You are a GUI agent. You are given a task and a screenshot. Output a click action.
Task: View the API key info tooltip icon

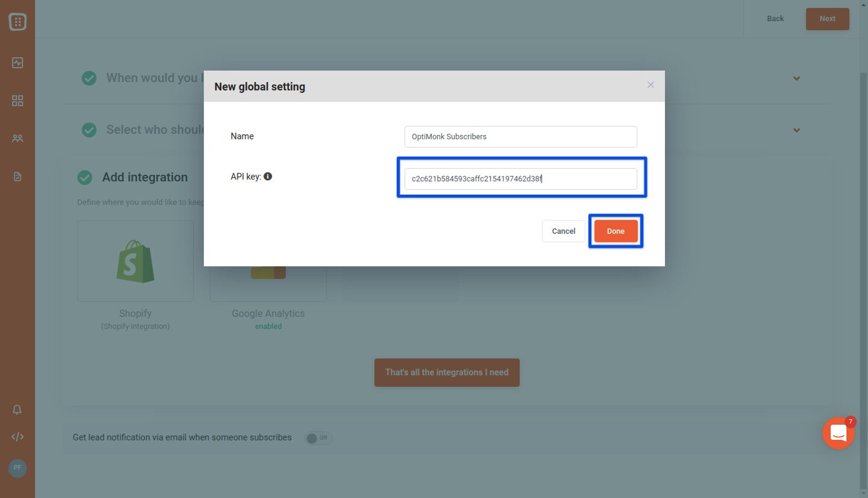[x=268, y=176]
